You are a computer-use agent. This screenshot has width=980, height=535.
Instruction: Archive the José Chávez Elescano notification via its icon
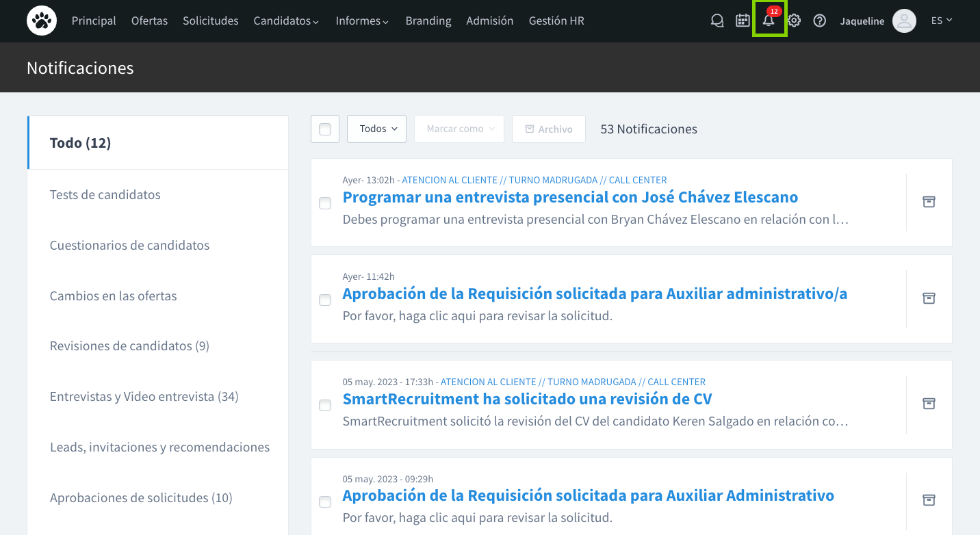click(929, 202)
